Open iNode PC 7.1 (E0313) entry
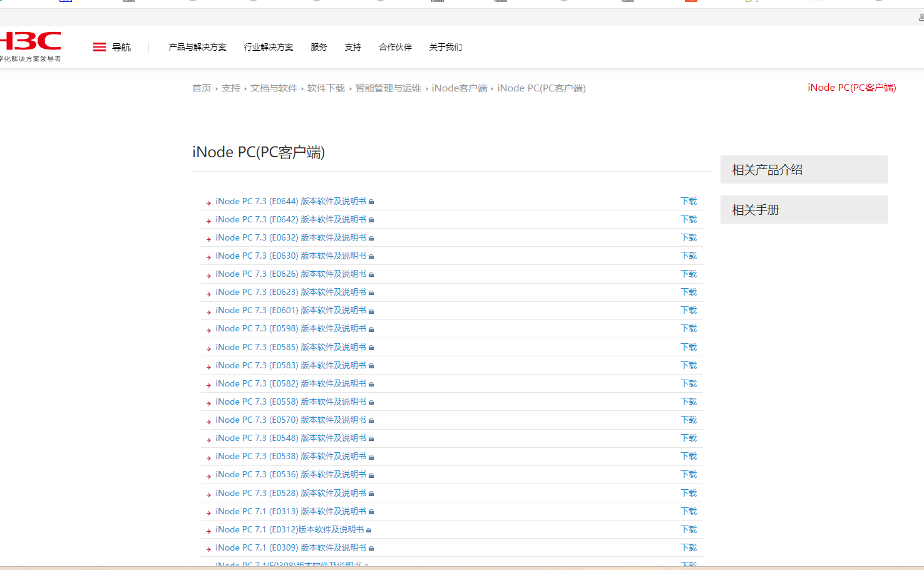The image size is (924, 570). 291,511
